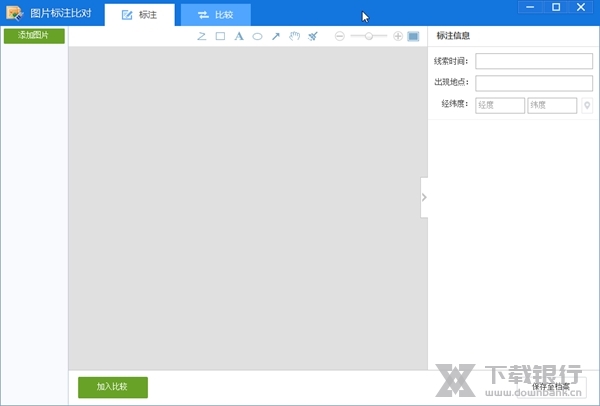Viewport: 600px width, 406px height.
Task: Click the zoom out minus icon
Action: coord(340,36)
